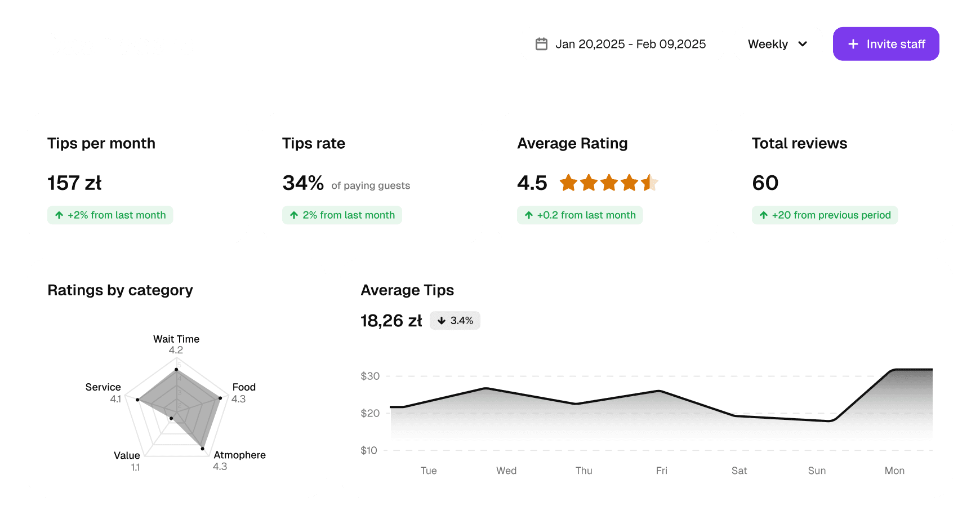Click the chevron next to Weekly
980x523 pixels.
coord(803,44)
